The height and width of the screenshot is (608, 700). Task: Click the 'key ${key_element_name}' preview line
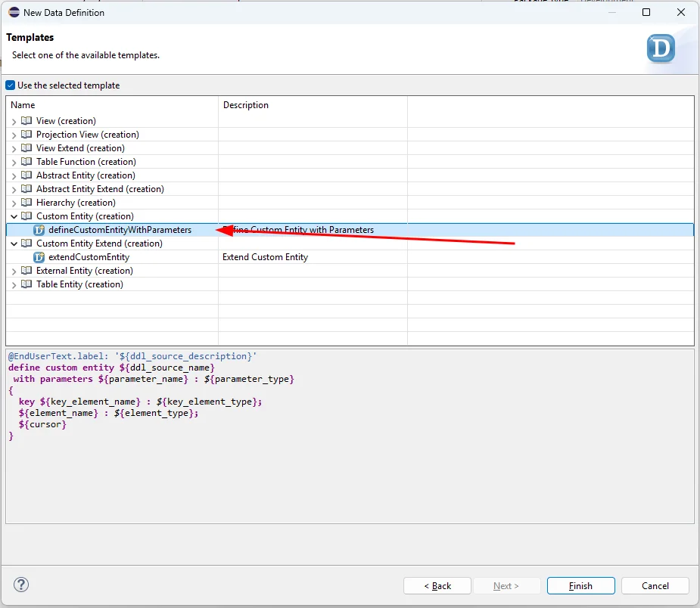coord(140,402)
